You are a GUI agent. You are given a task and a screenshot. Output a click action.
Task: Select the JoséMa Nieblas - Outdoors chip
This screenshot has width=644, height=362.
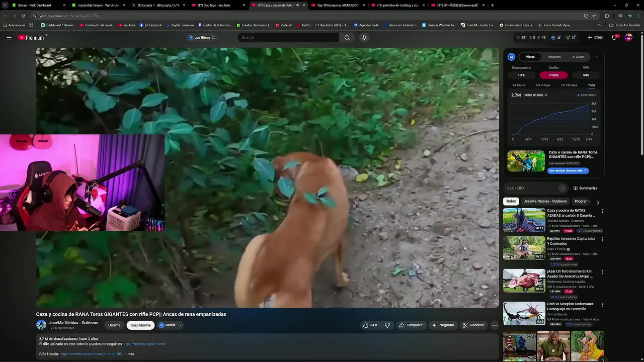tap(545, 201)
